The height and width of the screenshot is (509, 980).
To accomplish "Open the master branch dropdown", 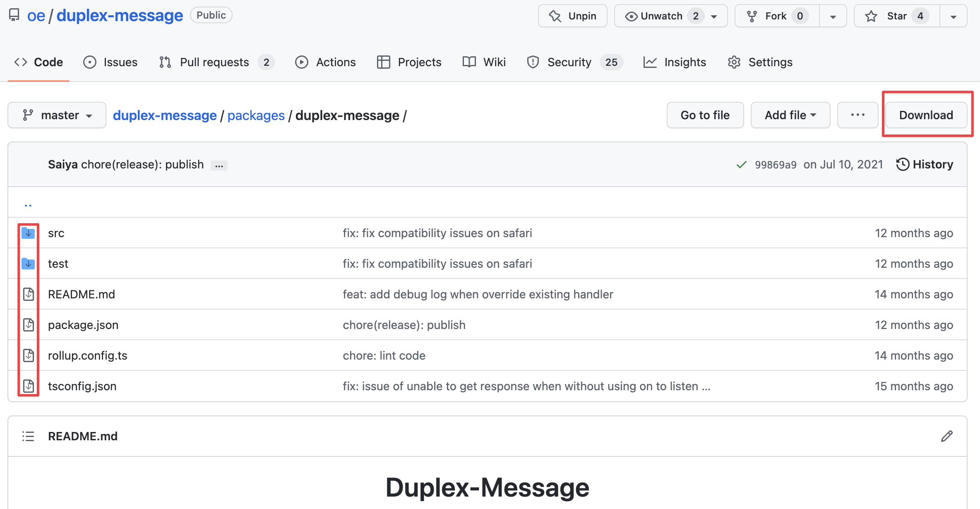I will pyautogui.click(x=57, y=115).
